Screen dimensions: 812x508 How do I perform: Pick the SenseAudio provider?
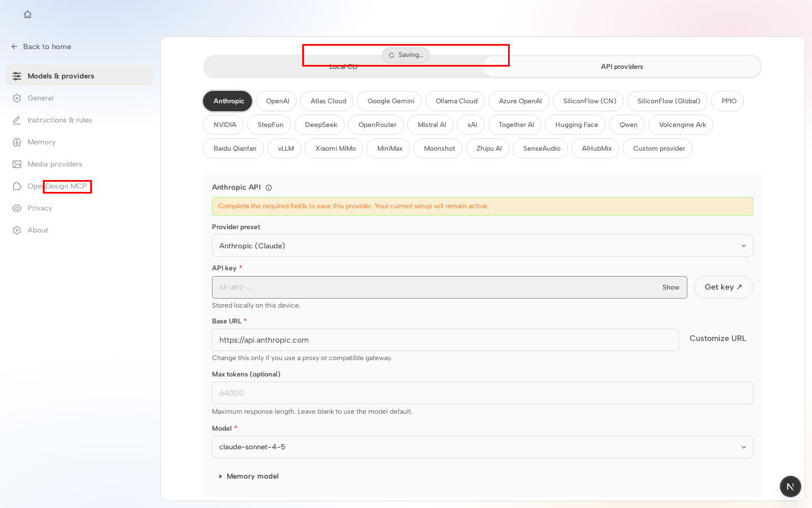(541, 148)
